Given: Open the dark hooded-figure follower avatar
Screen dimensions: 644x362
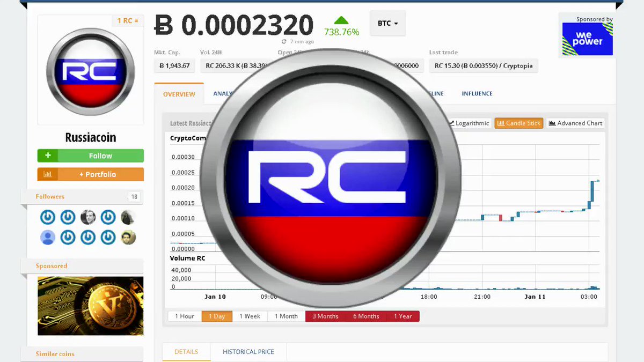Looking at the screenshot, I should (128, 217).
